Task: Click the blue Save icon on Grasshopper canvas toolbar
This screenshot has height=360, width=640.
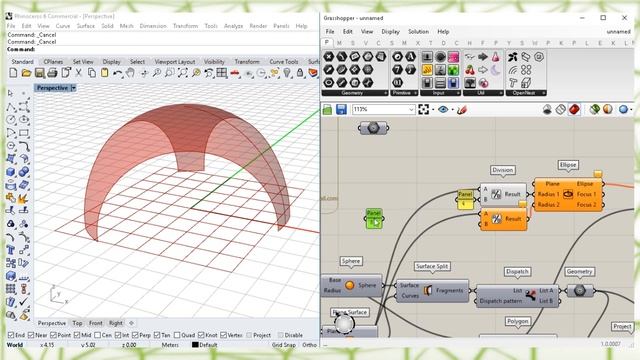Action: point(341,109)
